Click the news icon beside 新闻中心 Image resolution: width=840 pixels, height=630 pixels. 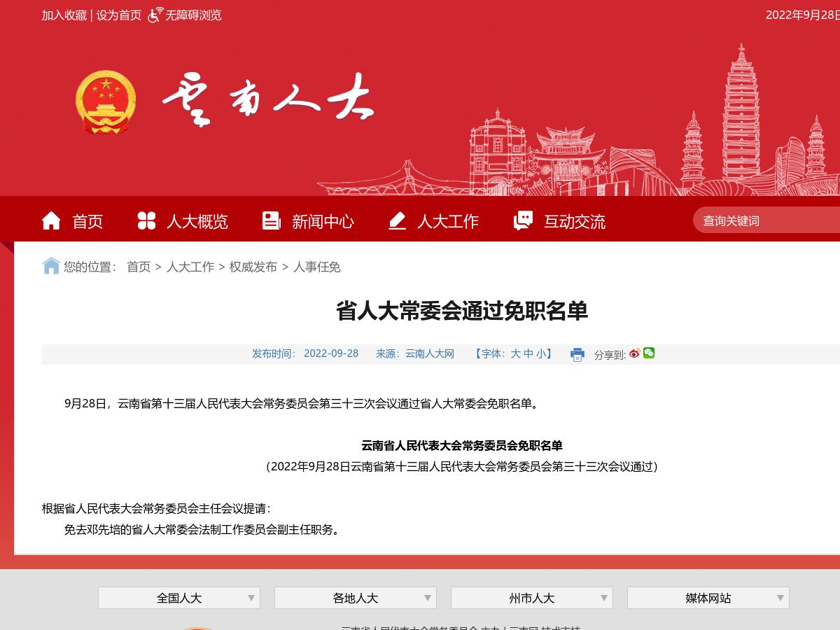click(x=271, y=220)
